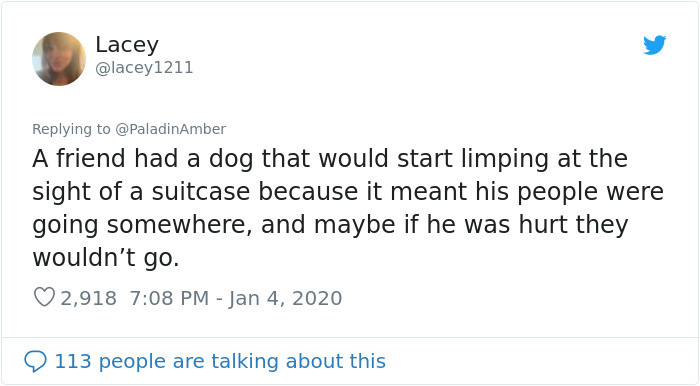This screenshot has height=386, width=700.
Task: Click the display name Lacey
Action: [x=127, y=45]
